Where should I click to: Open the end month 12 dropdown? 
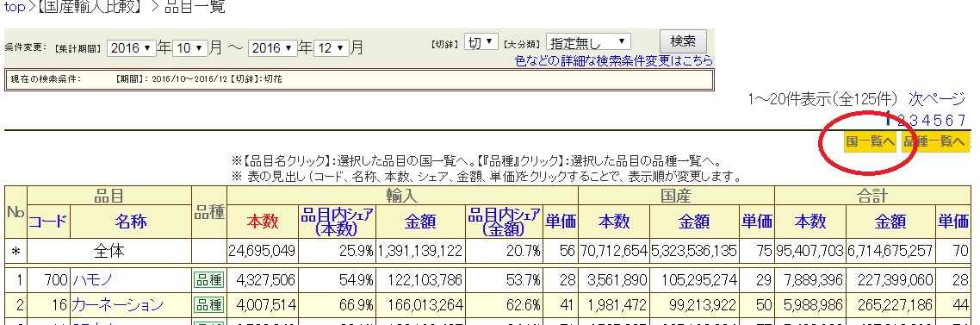tap(332, 47)
